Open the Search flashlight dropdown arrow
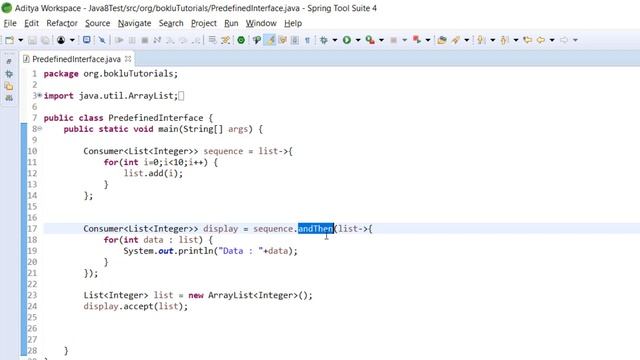This screenshot has height=360, width=640. 467,40
